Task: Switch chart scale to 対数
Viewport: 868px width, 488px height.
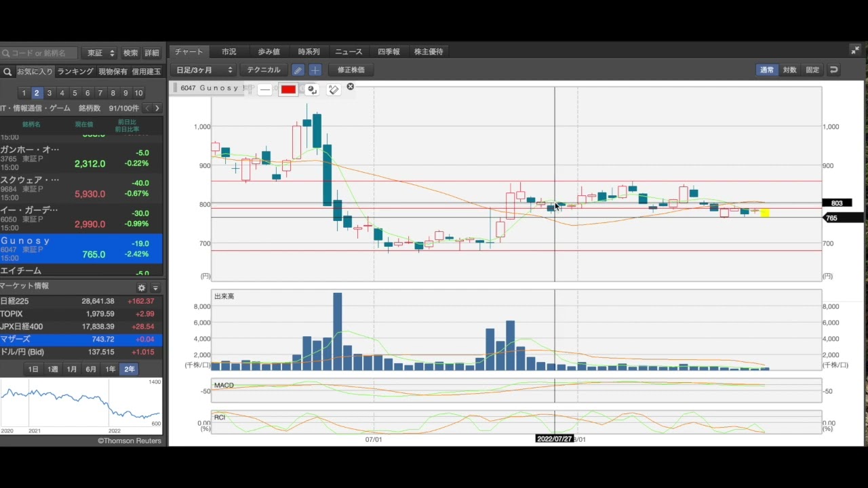Action: [x=789, y=70]
